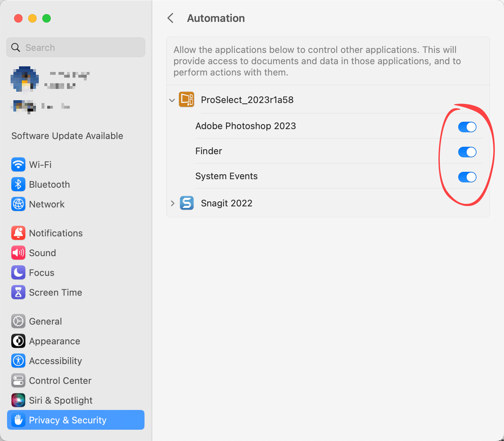Viewport: 504px width, 441px height.
Task: Open Accessibility settings in the sidebar
Action: [x=55, y=361]
